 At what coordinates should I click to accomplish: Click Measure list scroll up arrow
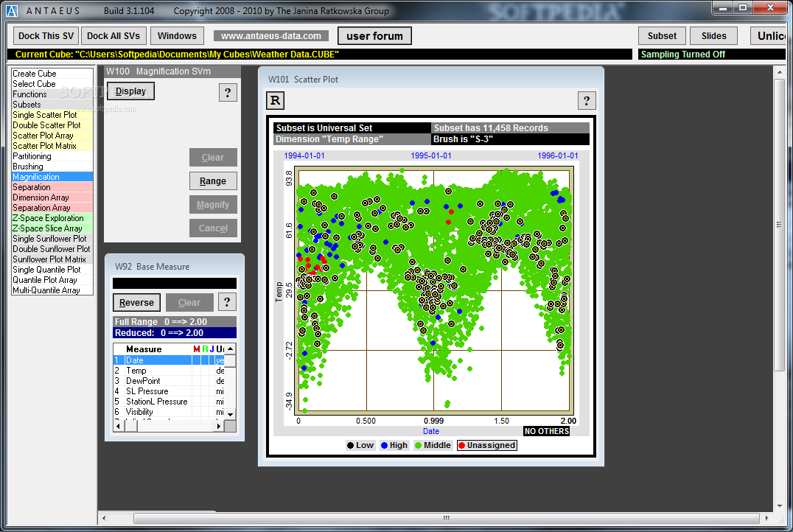[x=230, y=349]
